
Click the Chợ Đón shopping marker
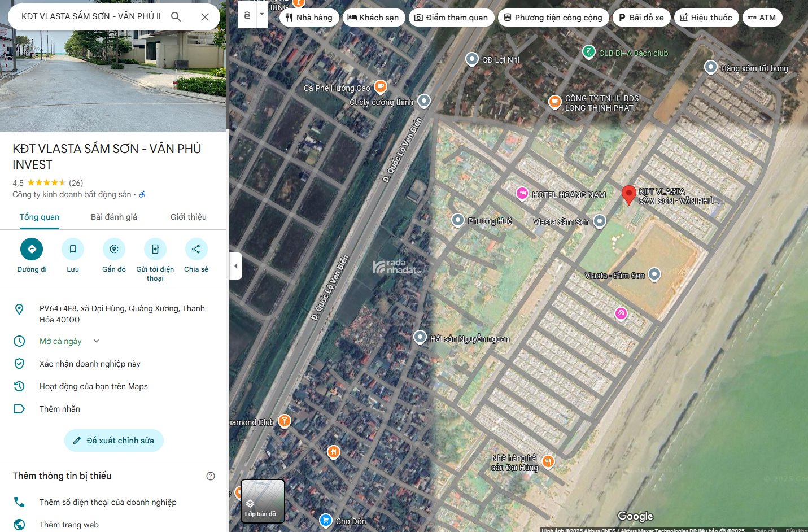coord(325,520)
